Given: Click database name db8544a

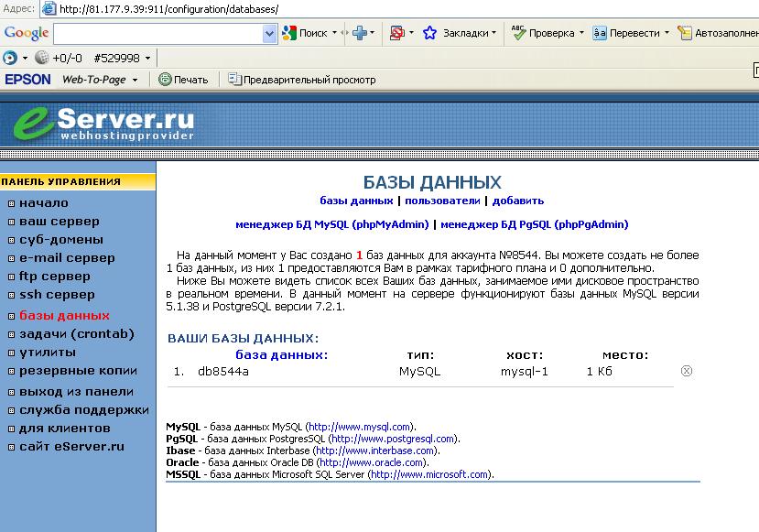Looking at the screenshot, I should coord(223,371).
